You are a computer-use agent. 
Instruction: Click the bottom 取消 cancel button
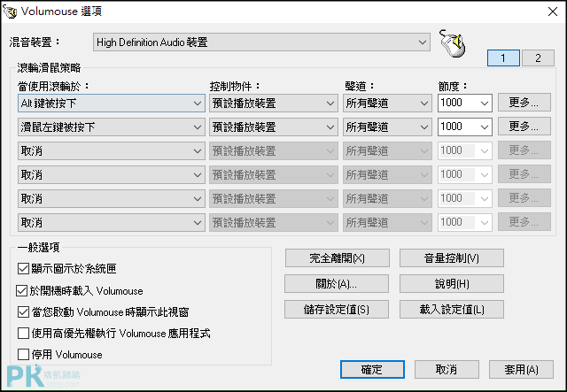click(447, 369)
